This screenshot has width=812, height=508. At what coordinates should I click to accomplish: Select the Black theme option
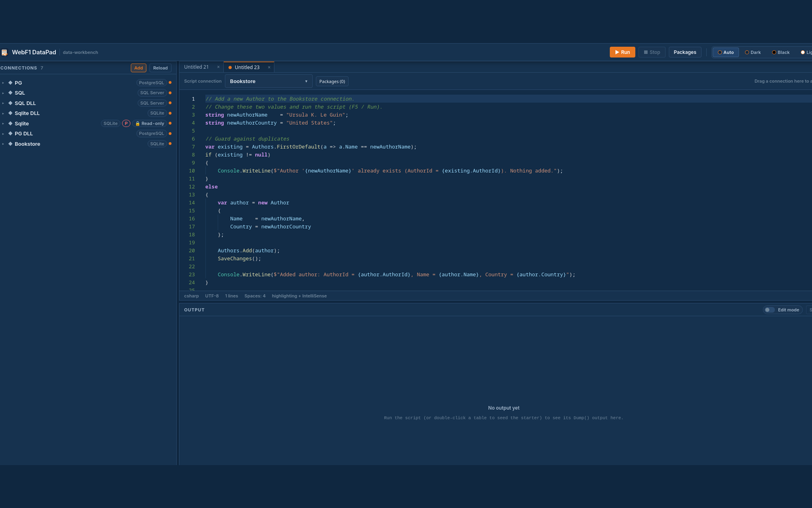(781, 52)
